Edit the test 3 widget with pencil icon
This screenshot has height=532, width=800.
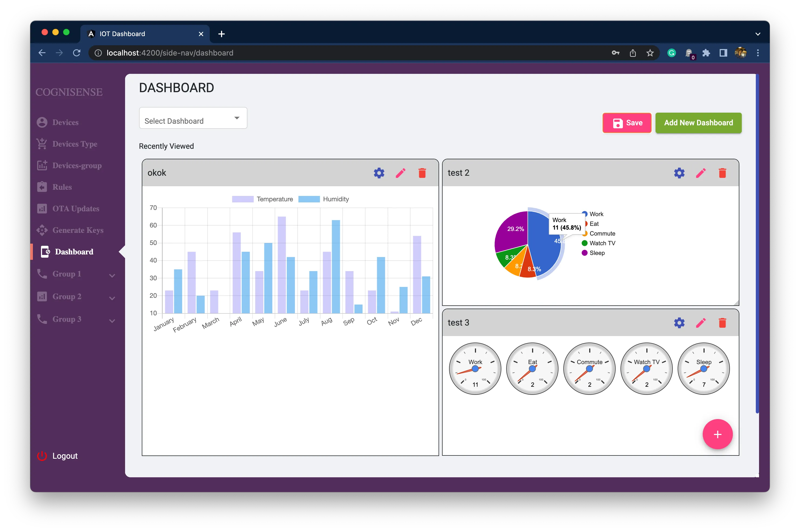tap(701, 323)
